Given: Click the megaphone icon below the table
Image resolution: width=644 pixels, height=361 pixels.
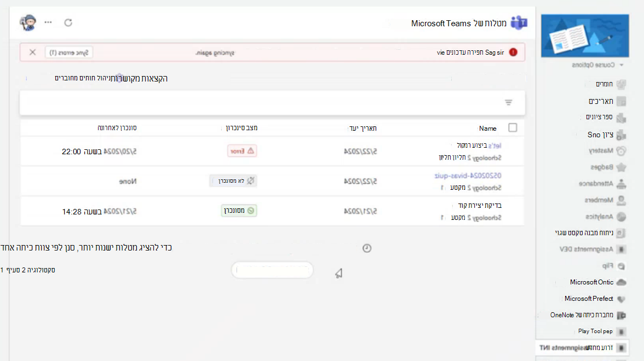Looking at the screenshot, I should click(339, 273).
